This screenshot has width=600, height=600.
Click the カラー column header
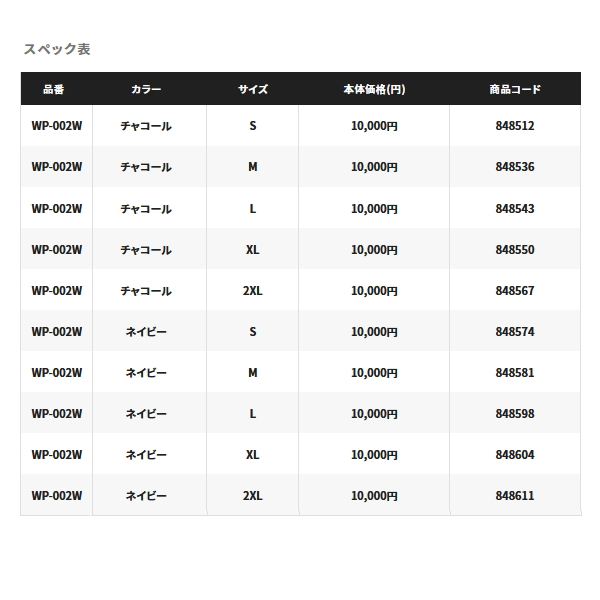[x=146, y=90]
